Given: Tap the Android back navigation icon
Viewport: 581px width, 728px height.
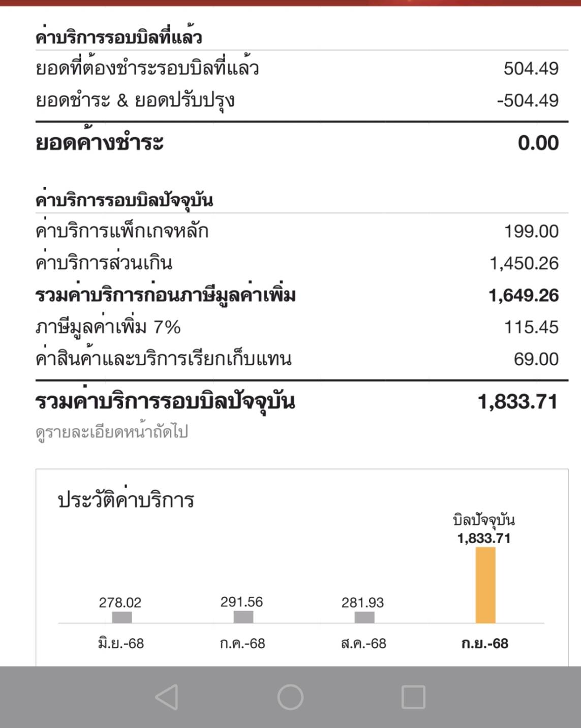Looking at the screenshot, I should [x=167, y=697].
